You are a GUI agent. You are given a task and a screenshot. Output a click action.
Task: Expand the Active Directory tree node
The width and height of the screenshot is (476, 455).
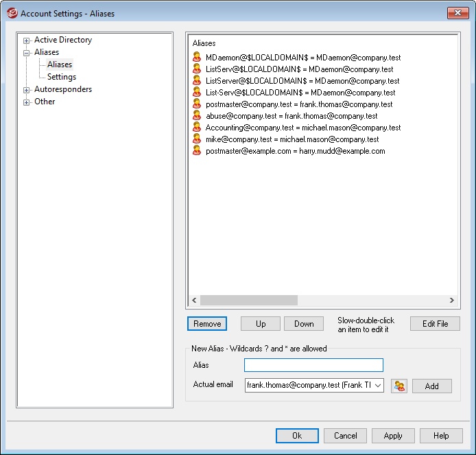click(x=27, y=40)
